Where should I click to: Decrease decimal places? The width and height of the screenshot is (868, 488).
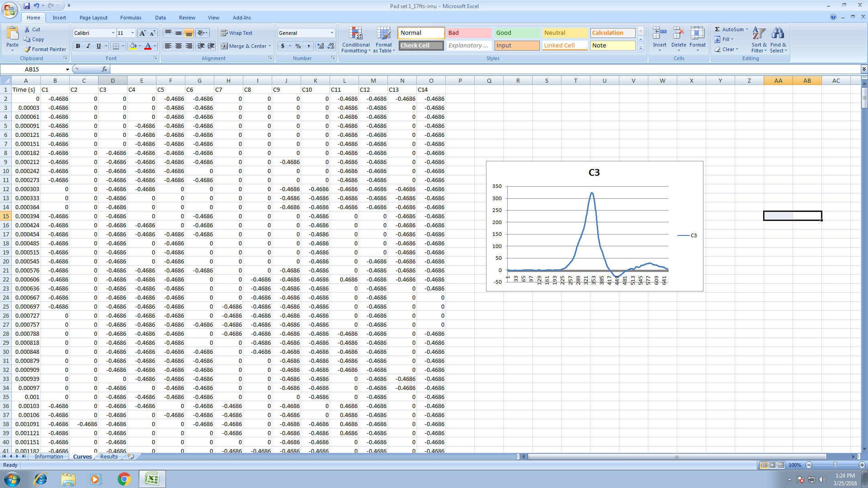click(330, 46)
